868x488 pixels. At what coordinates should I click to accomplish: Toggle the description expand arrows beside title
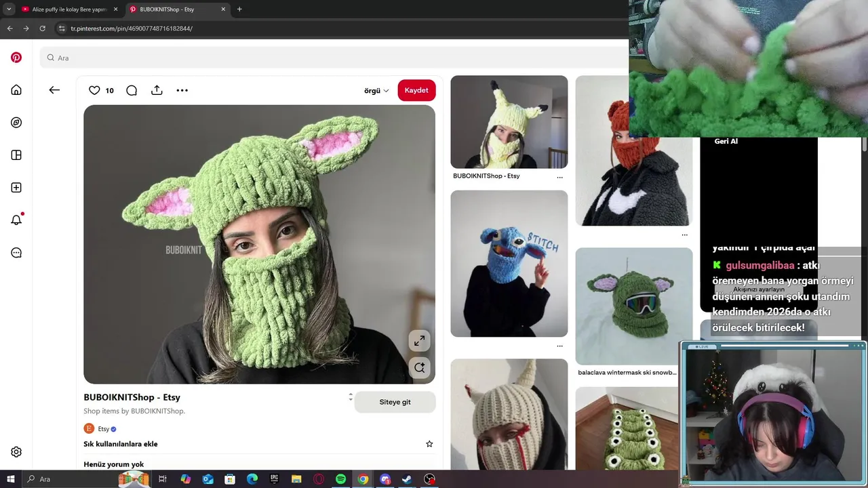coord(351,396)
